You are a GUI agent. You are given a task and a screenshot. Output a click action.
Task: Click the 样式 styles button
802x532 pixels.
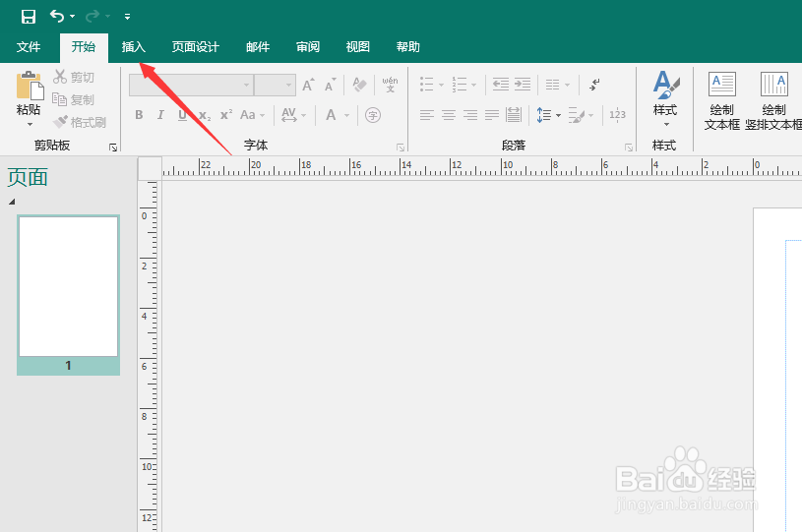coord(665,98)
